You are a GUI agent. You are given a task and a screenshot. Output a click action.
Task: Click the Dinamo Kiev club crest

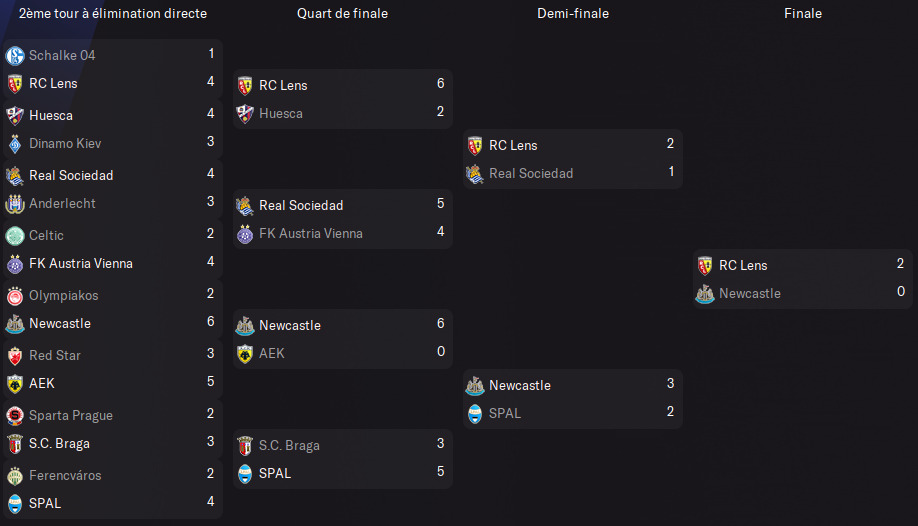pos(15,144)
